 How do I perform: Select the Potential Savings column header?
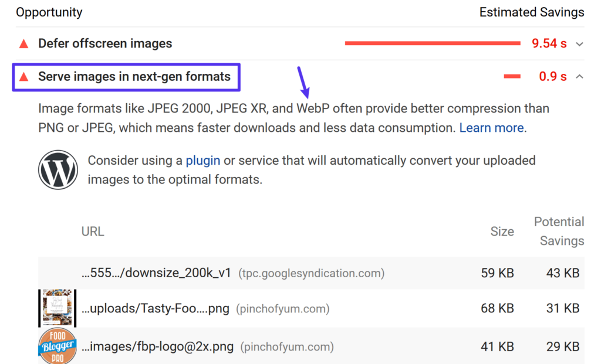tap(559, 231)
